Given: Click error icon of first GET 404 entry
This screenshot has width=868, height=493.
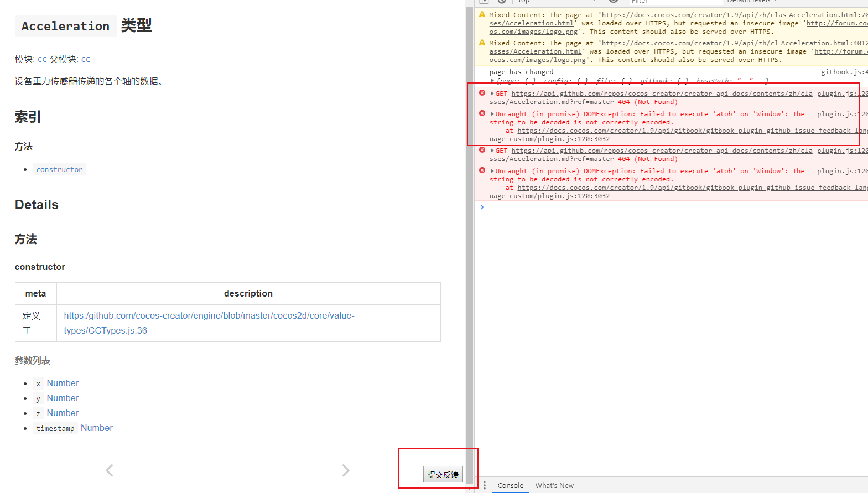Looking at the screenshot, I should (x=482, y=93).
